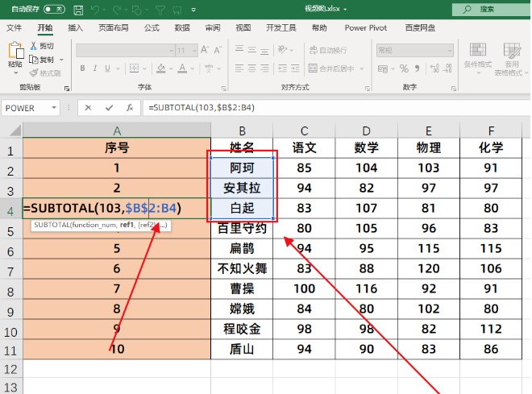This screenshot has height=394, width=532.
Task: Click the font color A swatch
Action: click(182, 68)
